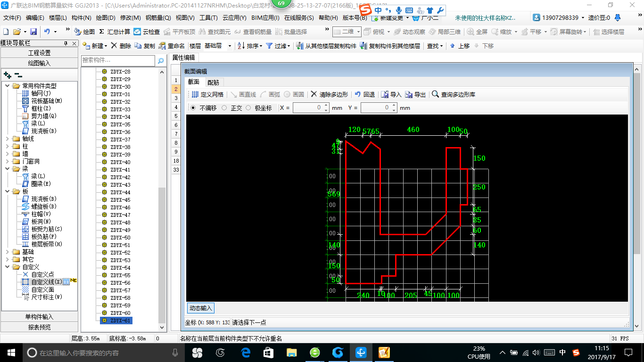Click the search magnifier beside component search
Viewport: 644px width, 362px height.
click(161, 60)
